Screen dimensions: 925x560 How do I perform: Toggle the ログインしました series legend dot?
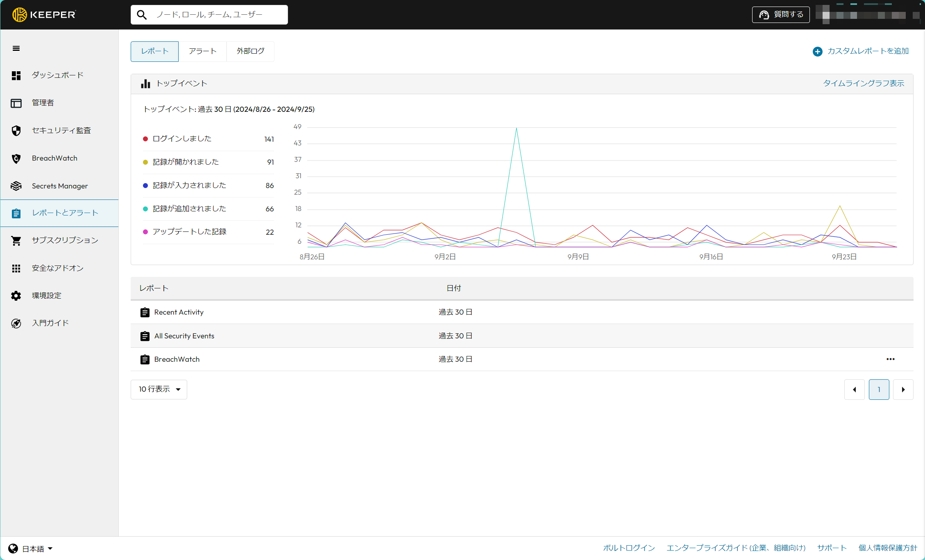click(145, 139)
